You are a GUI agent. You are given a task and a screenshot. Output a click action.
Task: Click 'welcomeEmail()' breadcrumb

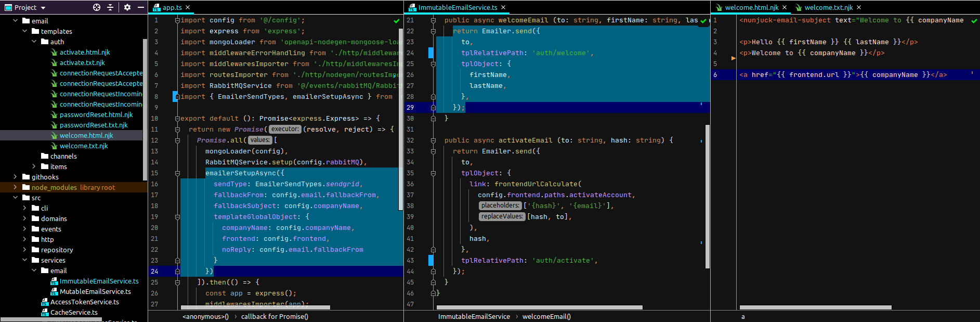(x=546, y=316)
